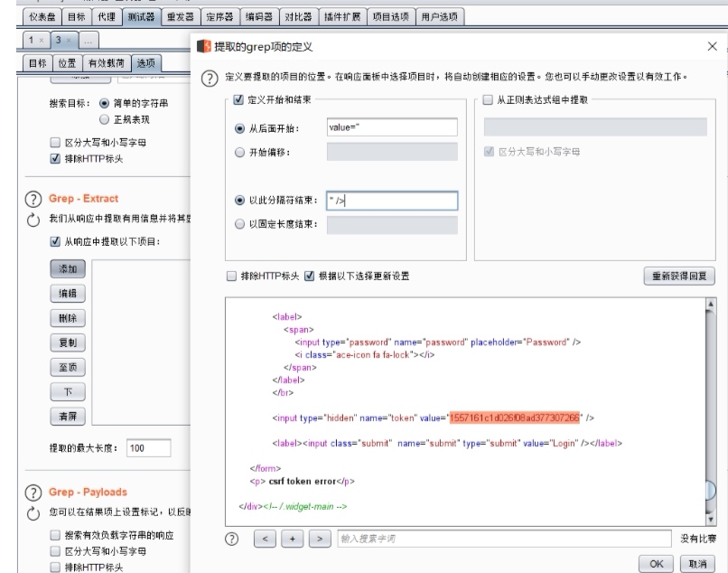Open the 插件扩展 main tab
Image resolution: width=728 pixels, height=573 pixels.
[x=342, y=17]
